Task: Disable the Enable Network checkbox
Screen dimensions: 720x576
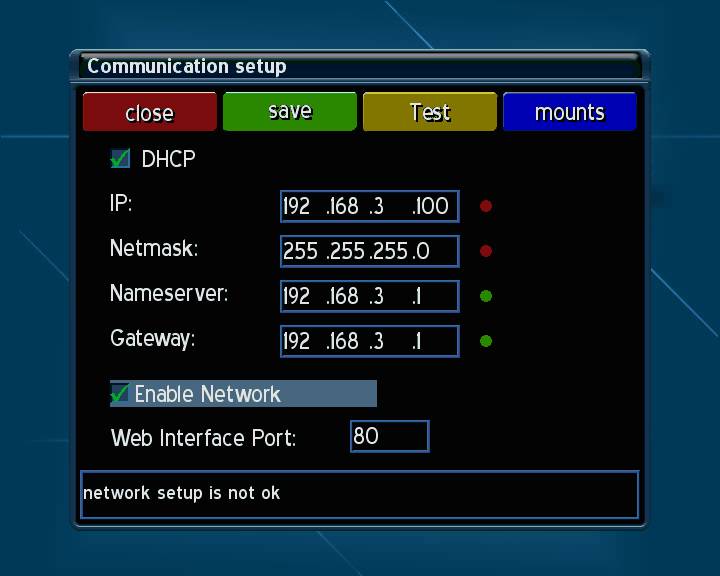Action: (121, 394)
